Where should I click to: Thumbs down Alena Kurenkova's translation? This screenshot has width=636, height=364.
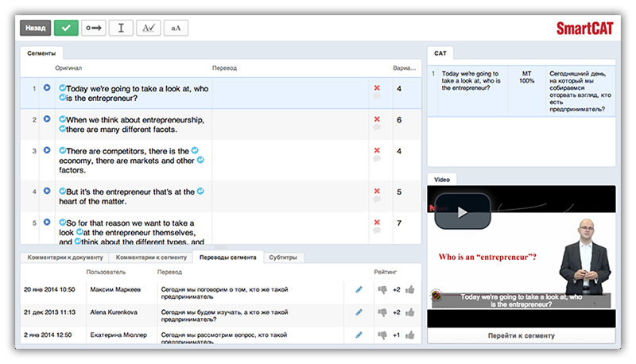click(382, 312)
